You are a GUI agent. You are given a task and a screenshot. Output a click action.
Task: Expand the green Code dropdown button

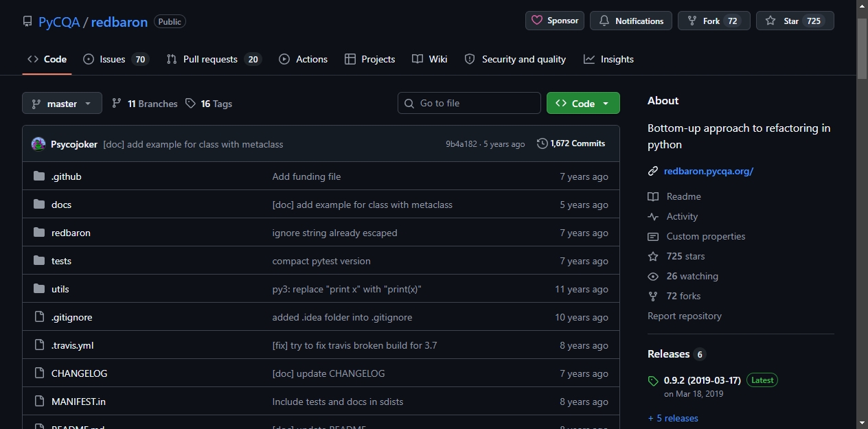coord(583,103)
